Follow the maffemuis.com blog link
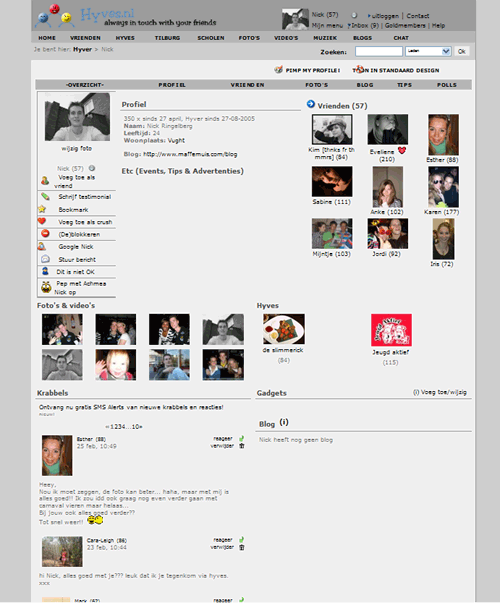Image resolution: width=500 pixels, height=603 pixels. coord(190,154)
